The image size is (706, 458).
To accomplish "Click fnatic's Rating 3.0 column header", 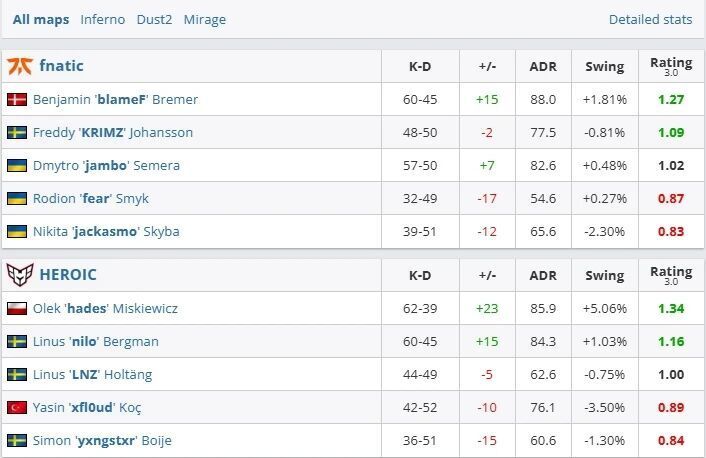I will point(670,66).
